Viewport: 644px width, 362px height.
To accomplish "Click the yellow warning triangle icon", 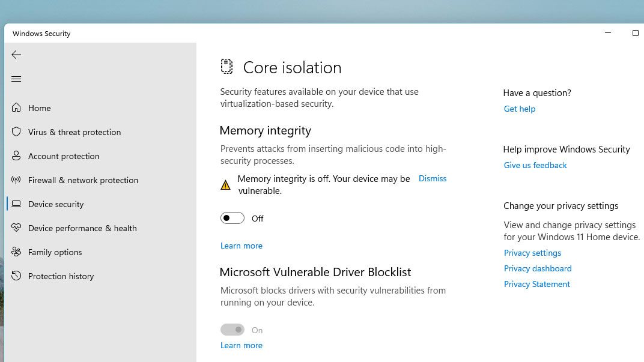I will click(x=226, y=184).
